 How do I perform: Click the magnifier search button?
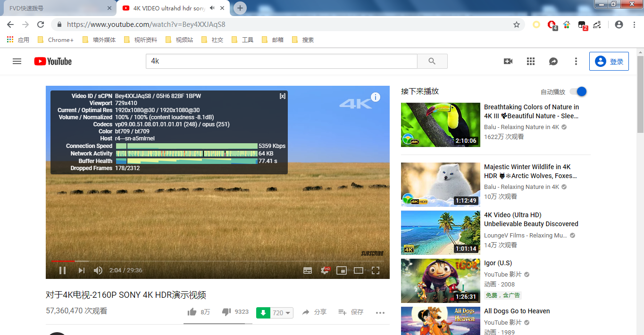(432, 61)
